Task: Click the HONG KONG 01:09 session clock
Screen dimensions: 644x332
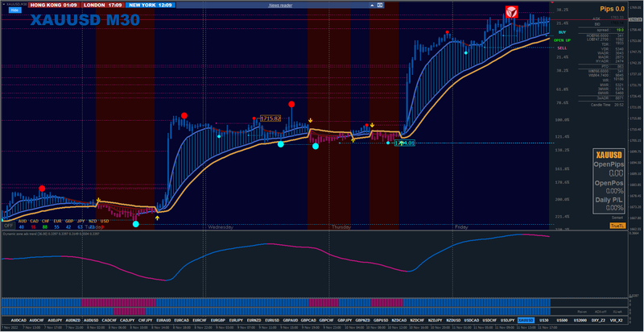Action: point(54,6)
